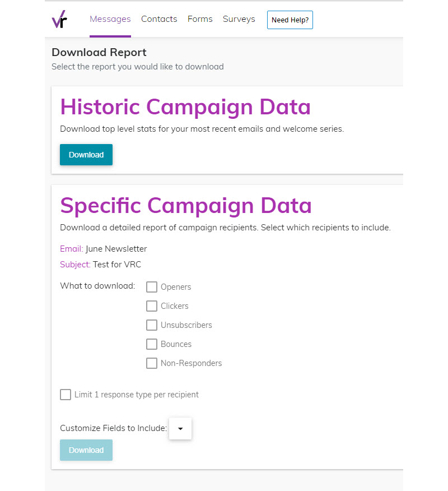Download the Historic Campaign Data report
This screenshot has height=491, width=448.
click(86, 155)
